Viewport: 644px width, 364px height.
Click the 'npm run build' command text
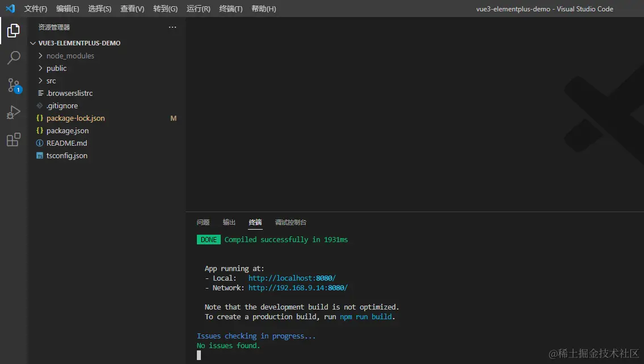click(x=365, y=317)
